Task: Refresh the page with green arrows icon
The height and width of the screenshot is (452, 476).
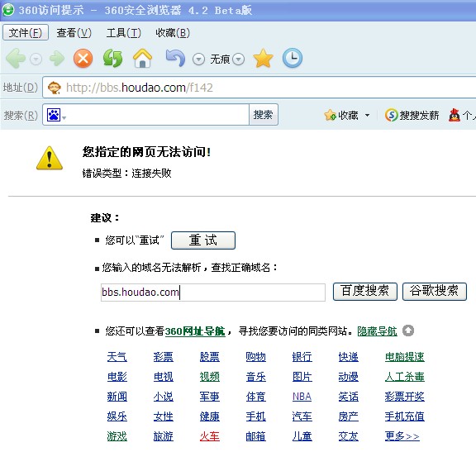Action: click(x=112, y=59)
